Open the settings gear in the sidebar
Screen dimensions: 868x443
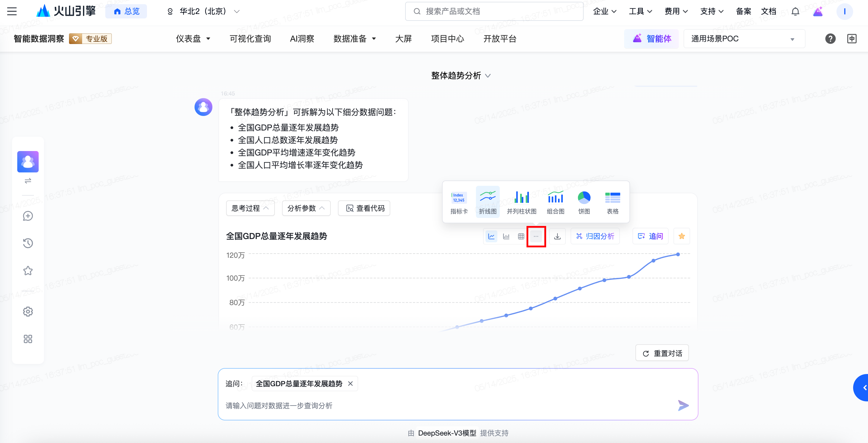[x=28, y=312]
